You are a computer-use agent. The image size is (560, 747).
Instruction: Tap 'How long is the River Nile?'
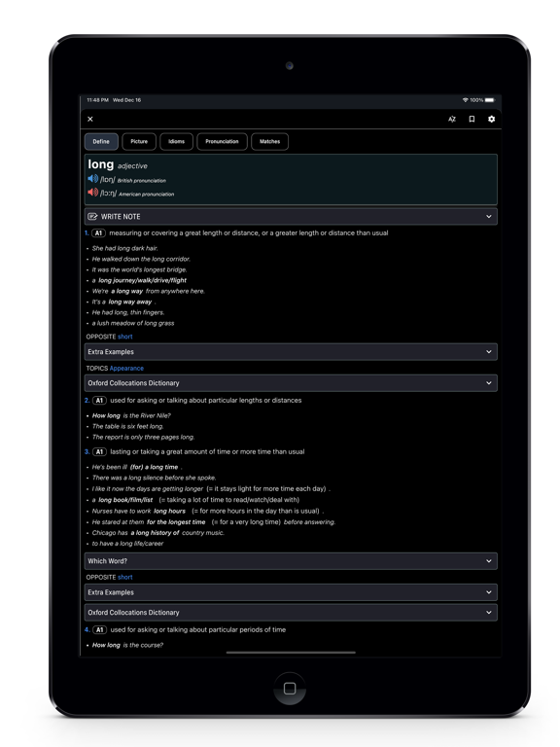tap(131, 415)
